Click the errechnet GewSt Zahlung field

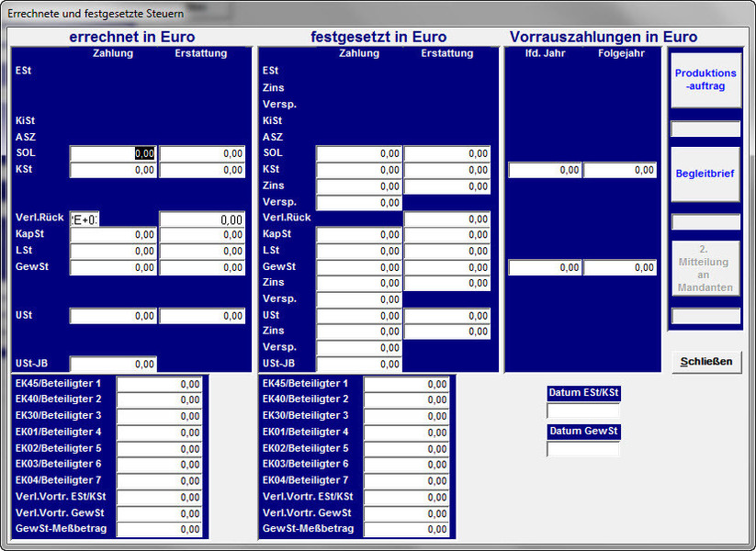point(113,267)
